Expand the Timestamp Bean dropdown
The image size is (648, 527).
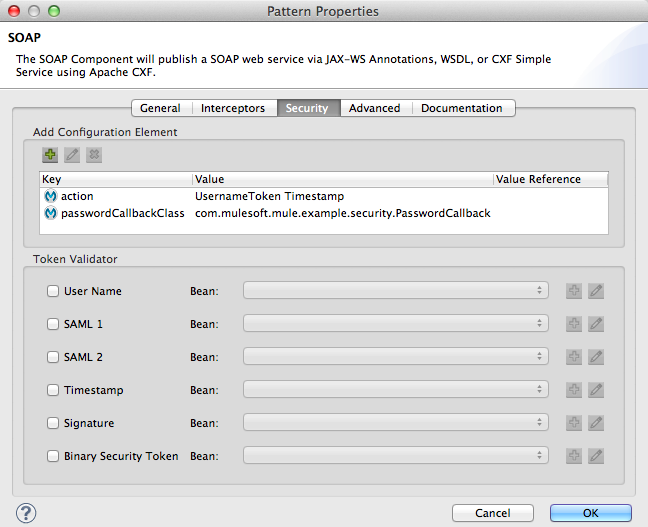[x=396, y=390]
